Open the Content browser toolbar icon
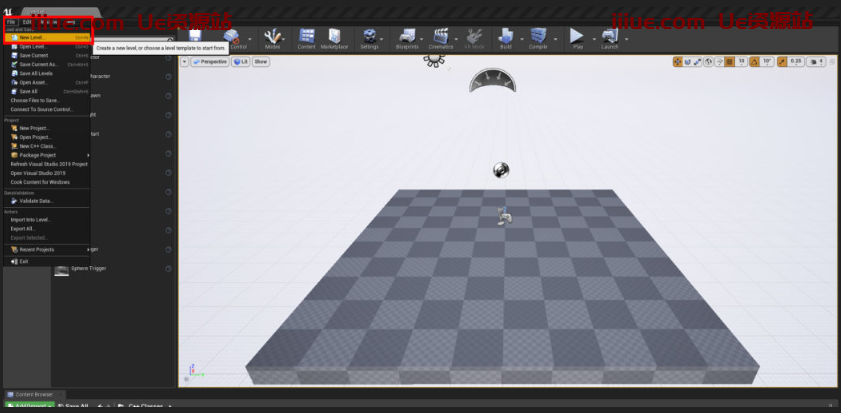Viewport: 841px width, 413px height. (x=306, y=38)
